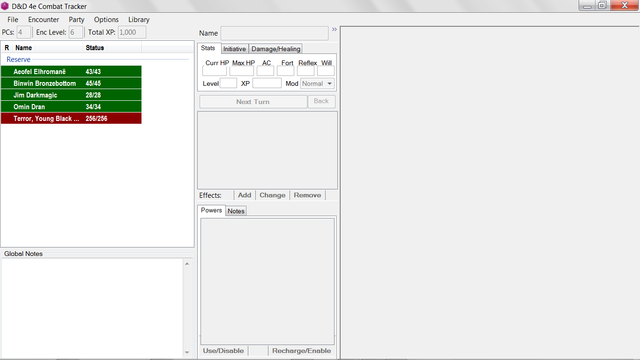This screenshot has height=360, width=640.
Task: Switch to the Notes tab
Action: tap(236, 211)
